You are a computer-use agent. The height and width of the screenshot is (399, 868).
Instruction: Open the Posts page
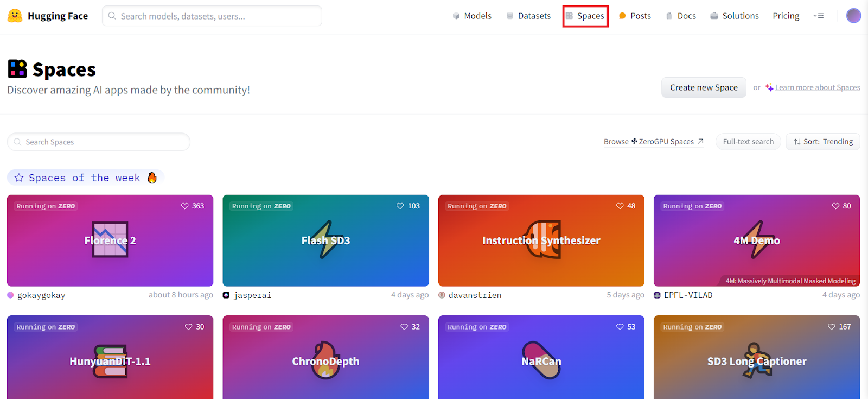pyautogui.click(x=635, y=16)
